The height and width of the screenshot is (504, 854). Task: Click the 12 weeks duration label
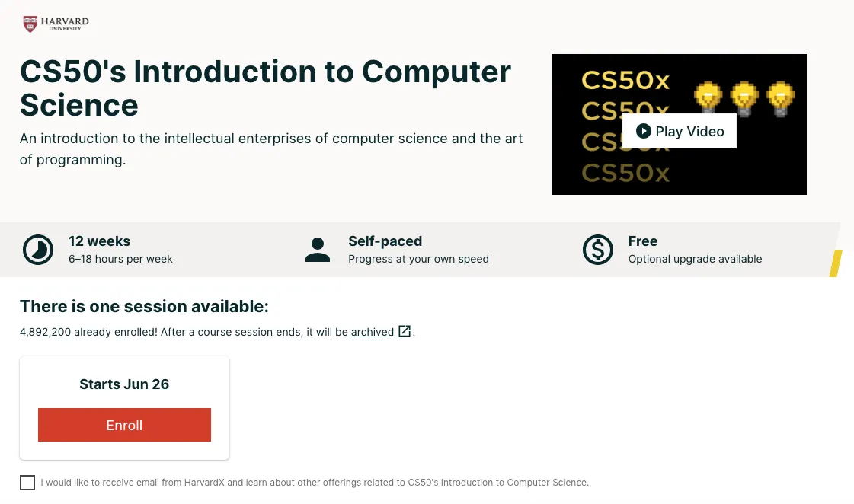[99, 241]
